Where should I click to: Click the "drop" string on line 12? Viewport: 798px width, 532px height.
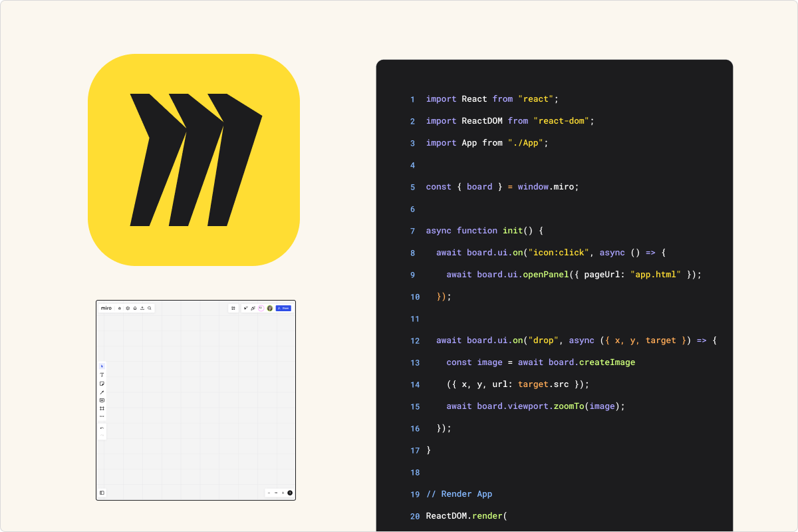pyautogui.click(x=543, y=340)
